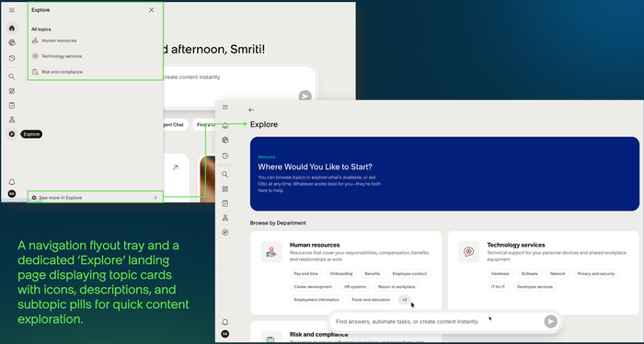The image size is (644, 344).
Task: Select the Employment information pill
Action: tap(316, 300)
